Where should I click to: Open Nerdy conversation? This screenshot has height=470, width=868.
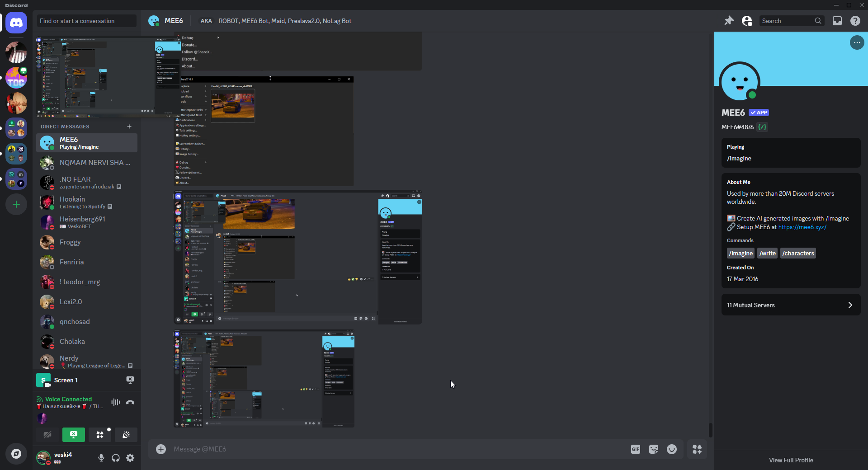[x=87, y=362]
